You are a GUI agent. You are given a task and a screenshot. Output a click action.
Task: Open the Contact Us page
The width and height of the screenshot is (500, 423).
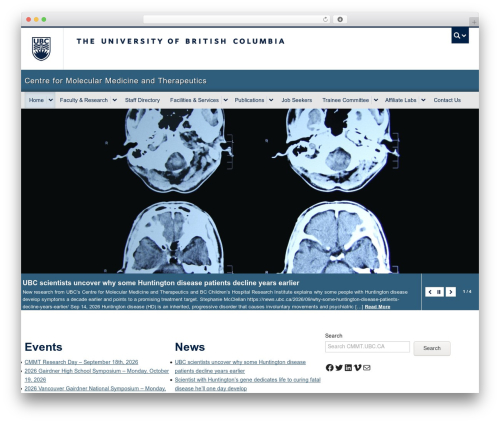point(447,100)
